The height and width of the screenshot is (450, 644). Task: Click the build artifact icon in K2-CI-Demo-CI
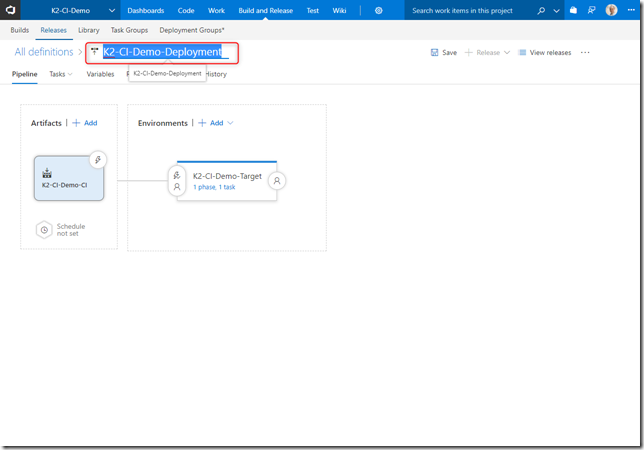point(47,173)
